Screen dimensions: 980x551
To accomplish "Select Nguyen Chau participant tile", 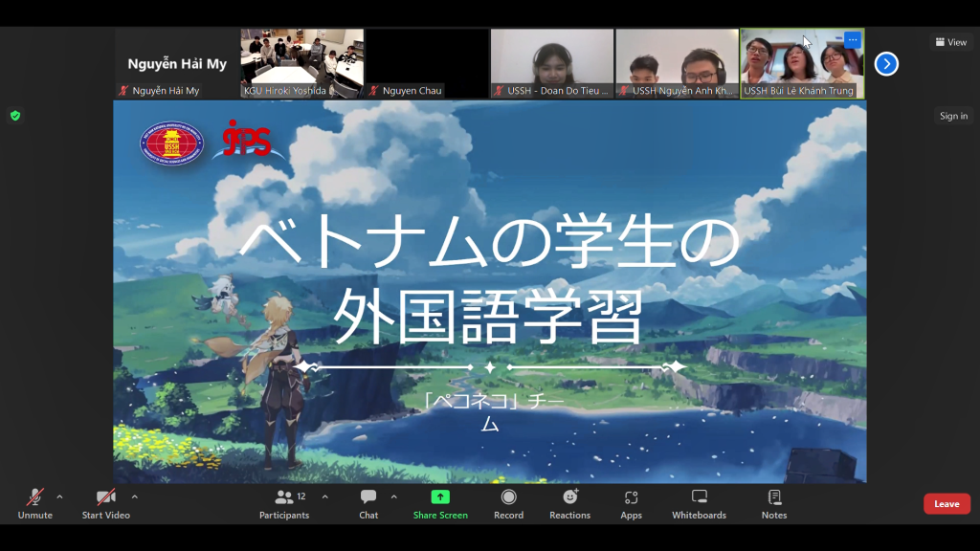I will tap(427, 64).
